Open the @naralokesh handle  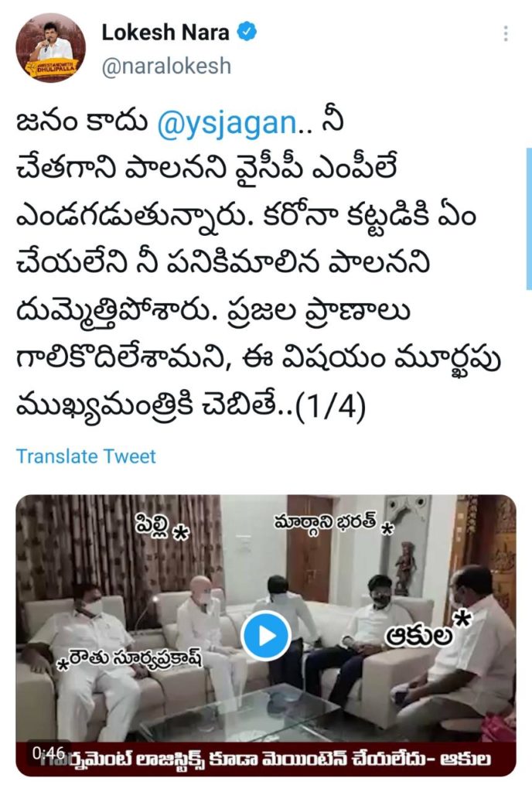pyautogui.click(x=166, y=67)
